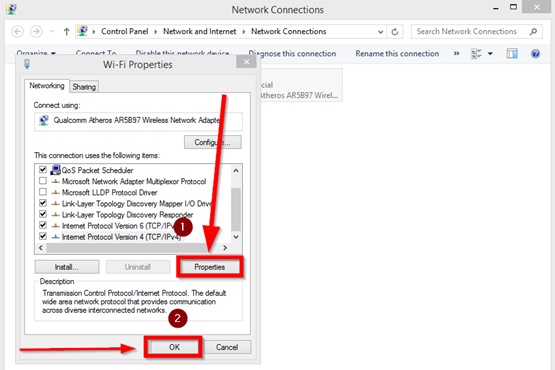This screenshot has width=555, height=370.
Task: Click the Configure button
Action: (x=213, y=142)
